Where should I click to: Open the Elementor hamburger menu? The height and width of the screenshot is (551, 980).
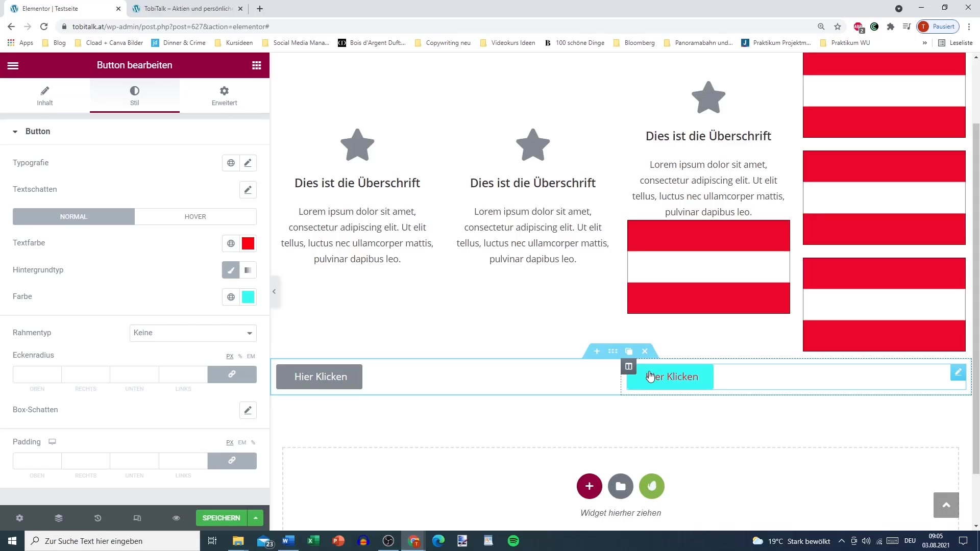13,65
